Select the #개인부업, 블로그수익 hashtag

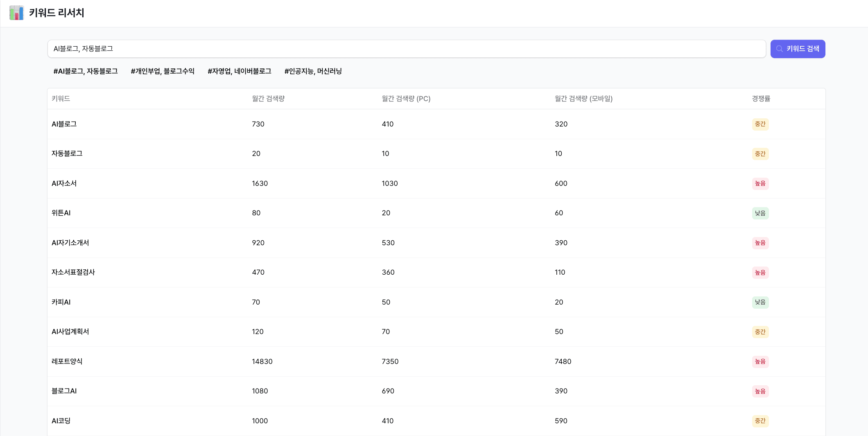coord(163,71)
